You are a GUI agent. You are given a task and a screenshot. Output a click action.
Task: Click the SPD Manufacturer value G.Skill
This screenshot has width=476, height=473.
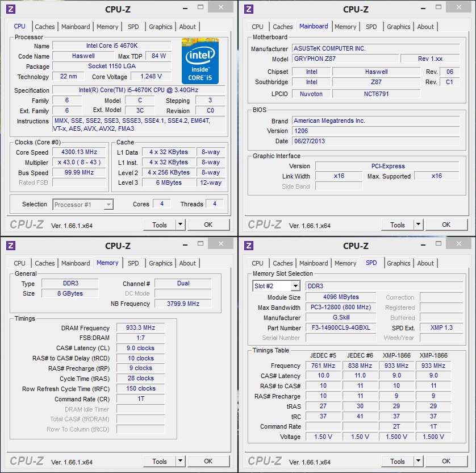tap(341, 317)
